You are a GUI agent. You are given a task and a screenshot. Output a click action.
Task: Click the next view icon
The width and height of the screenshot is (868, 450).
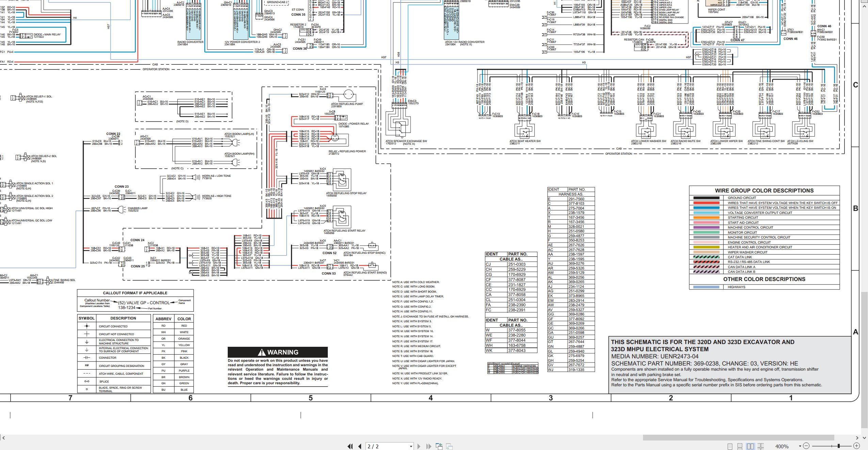[449, 446]
